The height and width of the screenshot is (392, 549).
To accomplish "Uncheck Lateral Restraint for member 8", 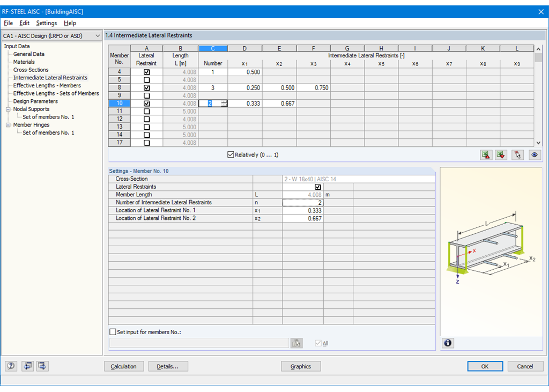I will point(147,88).
